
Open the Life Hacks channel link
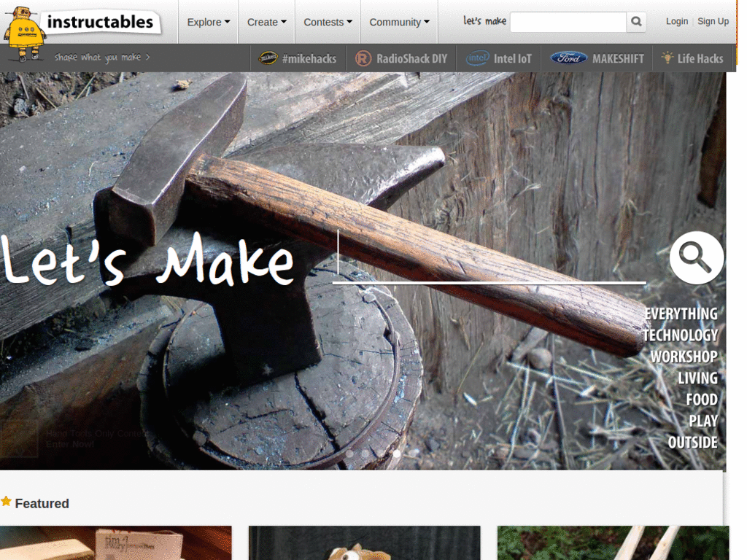[x=692, y=58]
